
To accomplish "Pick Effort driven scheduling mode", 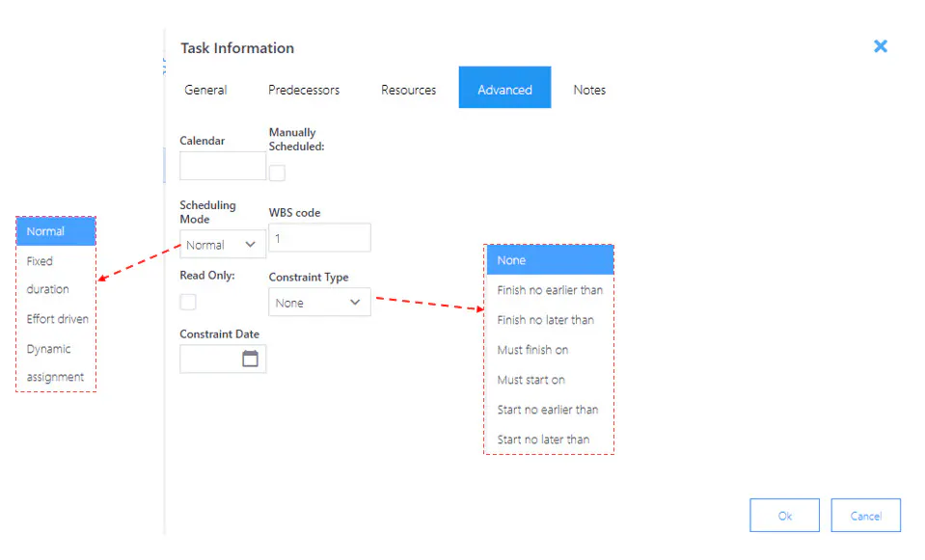I will tap(56, 319).
